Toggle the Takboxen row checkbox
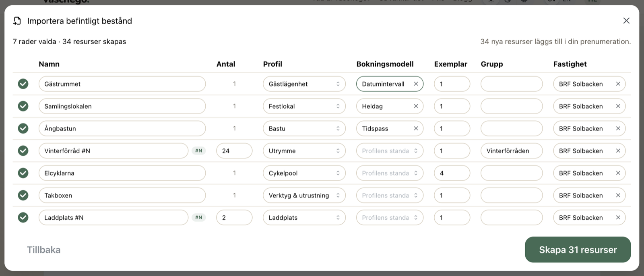 [x=23, y=195]
